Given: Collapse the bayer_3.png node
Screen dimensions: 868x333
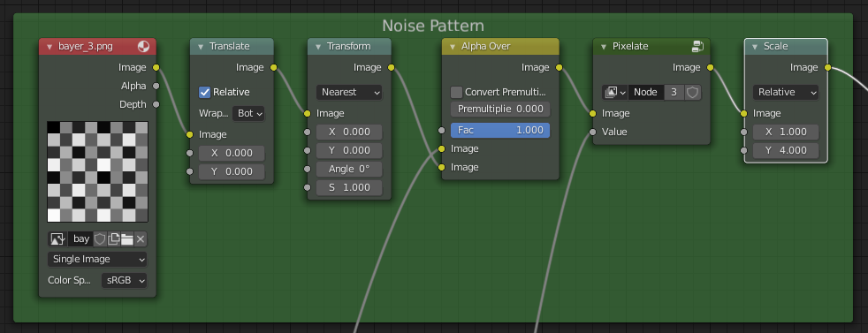Looking at the screenshot, I should [x=49, y=47].
